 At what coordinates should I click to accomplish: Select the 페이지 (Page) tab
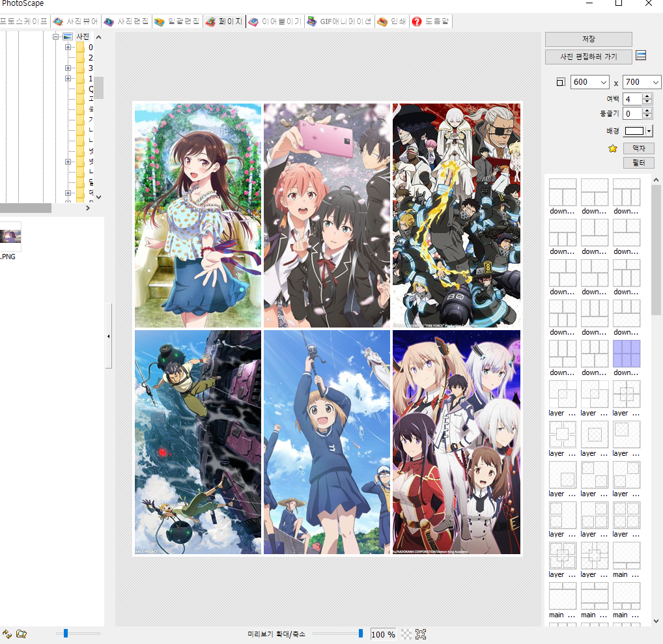point(224,21)
